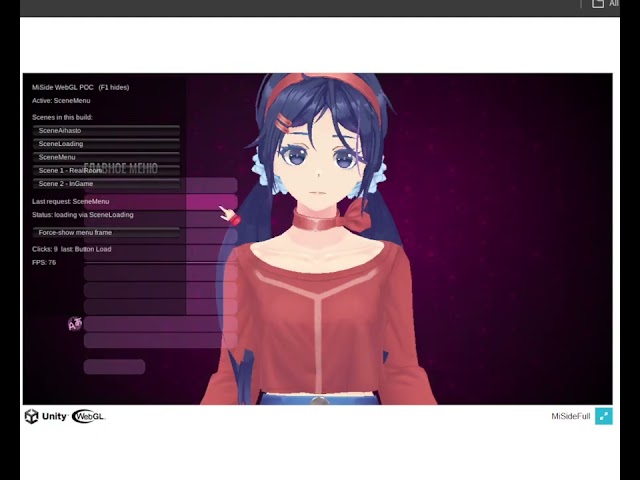This screenshot has height=480, width=640.
Task: Open Scene 1 - RealRoom
Action: [x=106, y=171]
